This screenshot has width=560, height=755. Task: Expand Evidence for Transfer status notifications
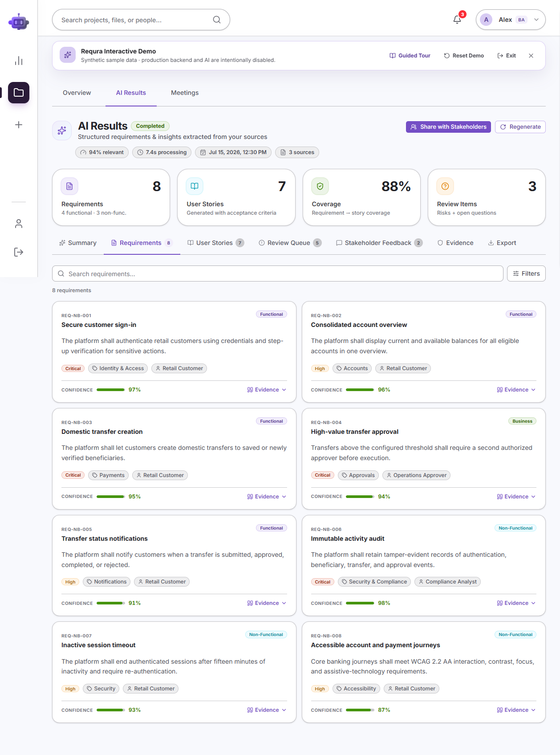267,603
